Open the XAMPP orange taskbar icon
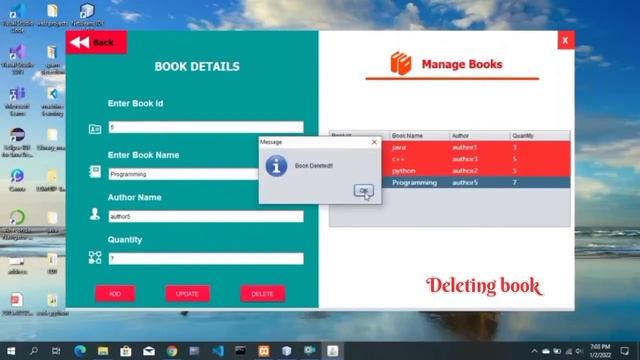This screenshot has width=640, height=360. point(264,351)
